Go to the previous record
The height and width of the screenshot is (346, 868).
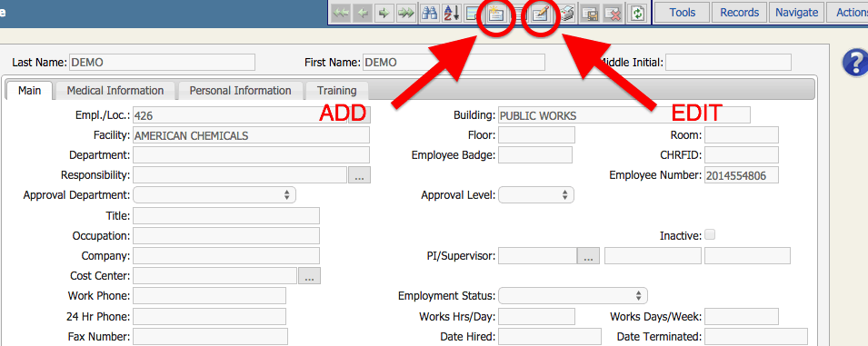(363, 14)
